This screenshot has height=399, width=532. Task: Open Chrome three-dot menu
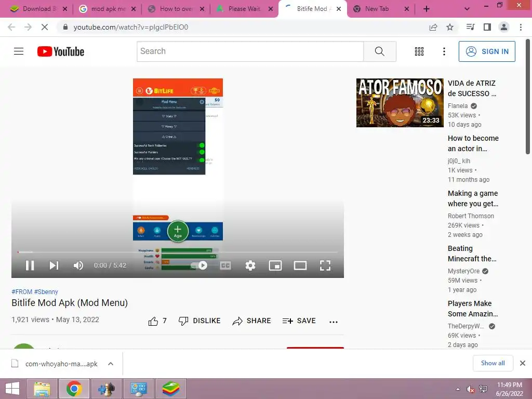click(x=521, y=27)
